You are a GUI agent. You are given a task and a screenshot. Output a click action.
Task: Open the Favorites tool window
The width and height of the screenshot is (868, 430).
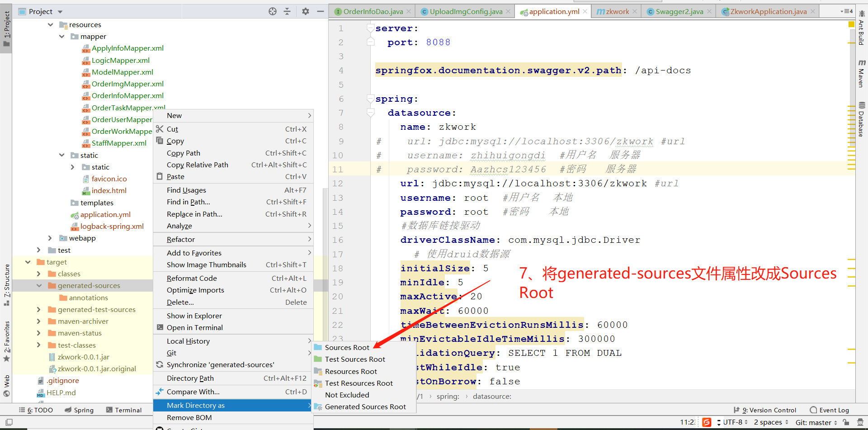[x=7, y=341]
